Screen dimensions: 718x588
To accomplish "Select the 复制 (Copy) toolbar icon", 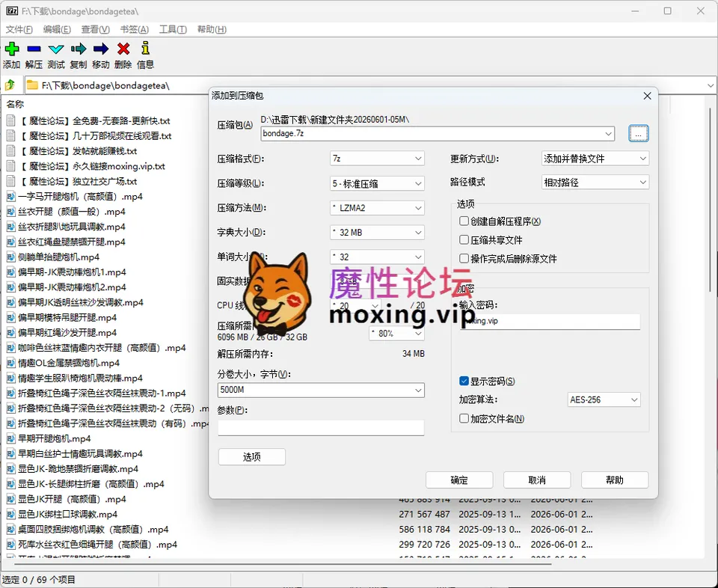I will 79,49.
